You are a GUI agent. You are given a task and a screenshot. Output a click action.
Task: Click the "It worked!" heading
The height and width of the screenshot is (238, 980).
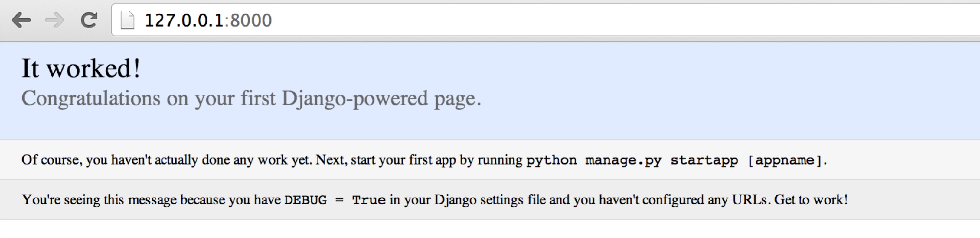click(x=81, y=68)
